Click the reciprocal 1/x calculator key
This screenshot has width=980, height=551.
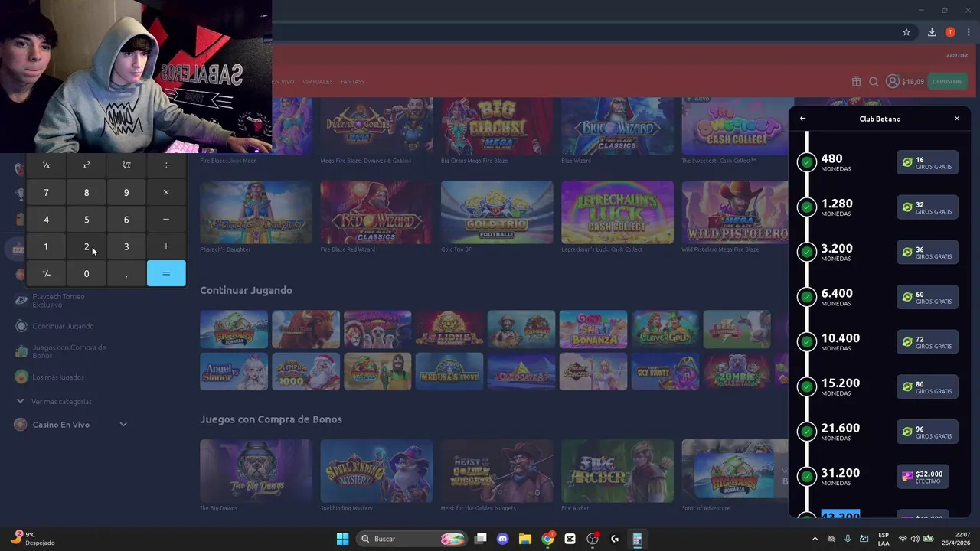point(46,165)
